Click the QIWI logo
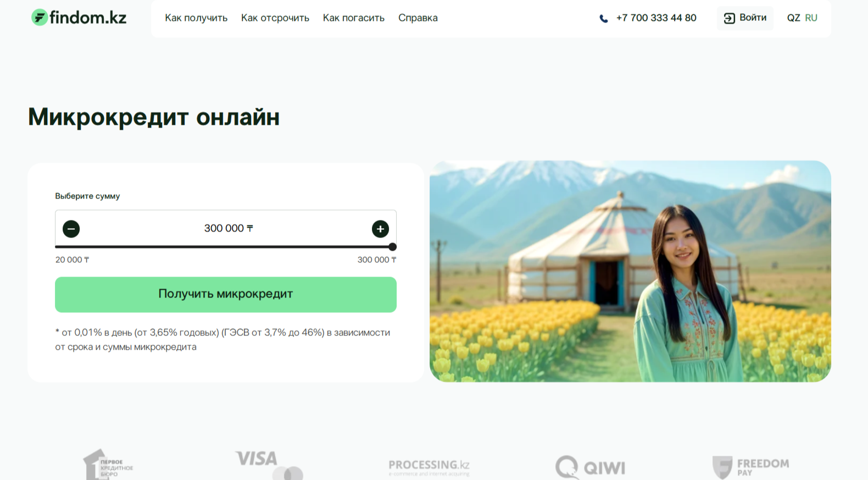 click(590, 467)
